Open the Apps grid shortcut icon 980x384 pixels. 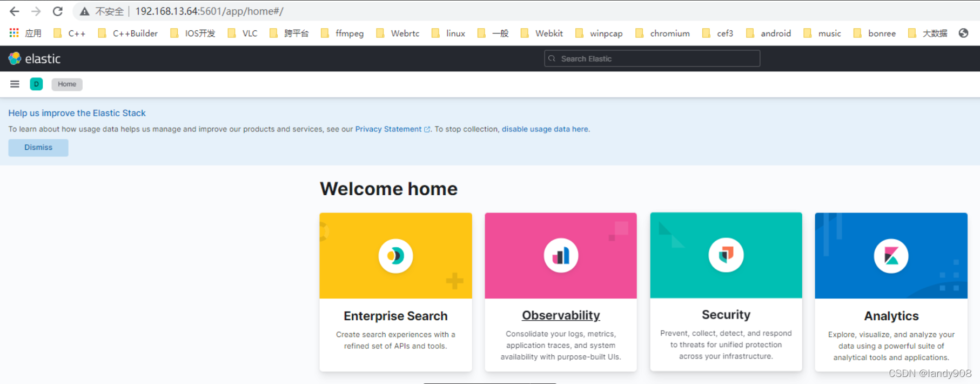pos(14,33)
